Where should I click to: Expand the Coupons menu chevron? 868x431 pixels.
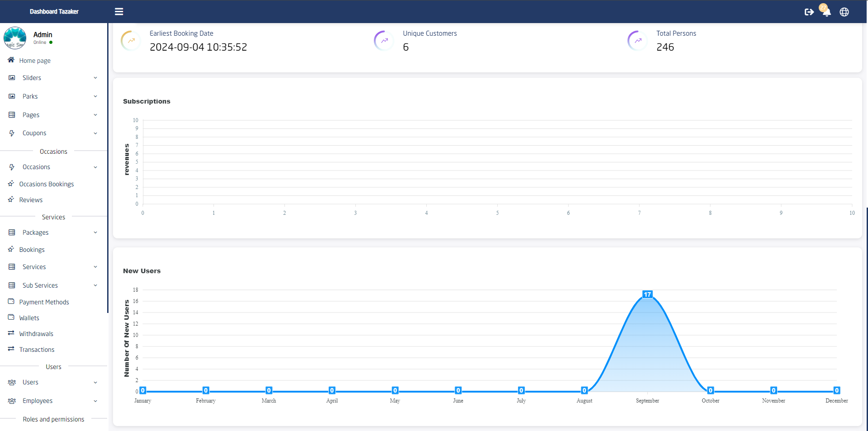[95, 133]
